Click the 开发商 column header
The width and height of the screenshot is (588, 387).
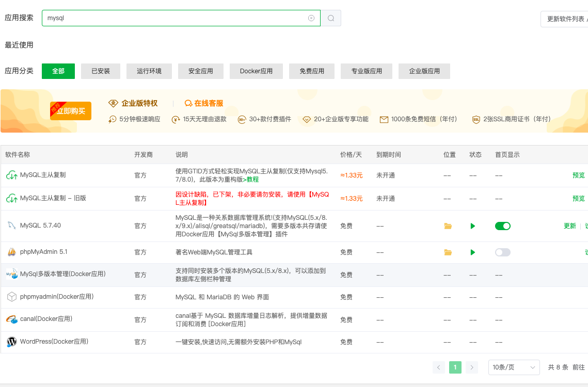coord(143,155)
